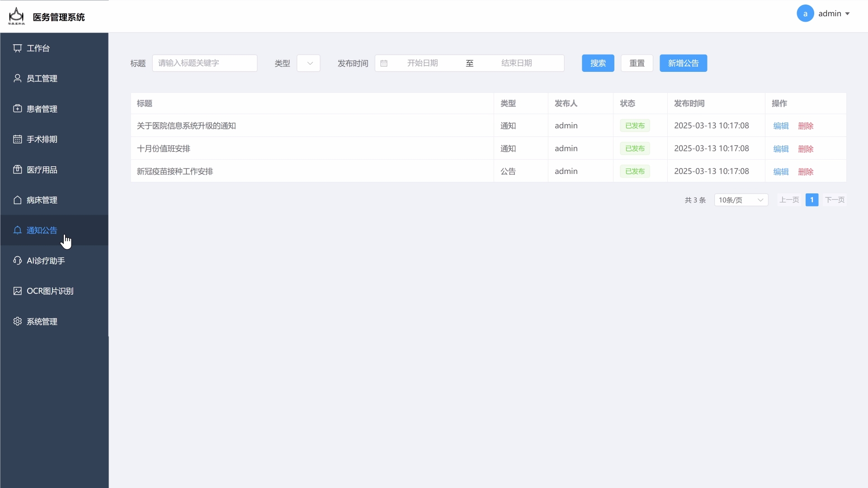Screen dimensions: 868x488
Task: Edit the 十月份值班安排 notice
Action: coord(781,149)
